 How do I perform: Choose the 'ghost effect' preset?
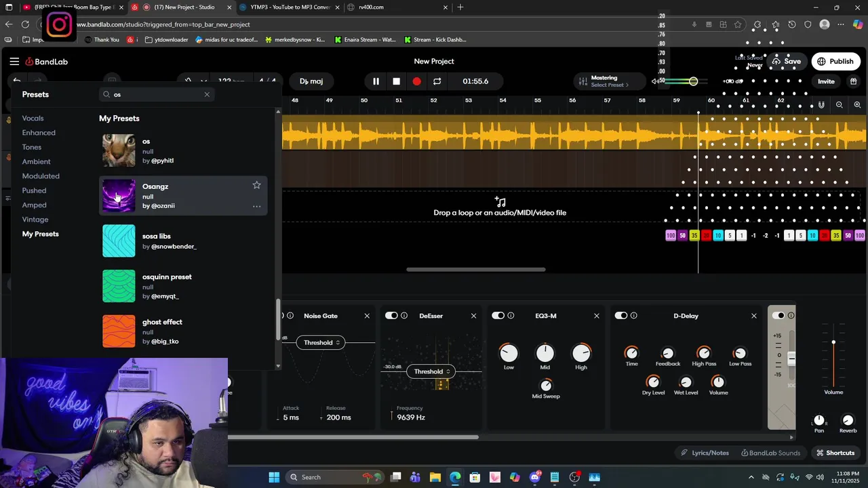tap(183, 331)
